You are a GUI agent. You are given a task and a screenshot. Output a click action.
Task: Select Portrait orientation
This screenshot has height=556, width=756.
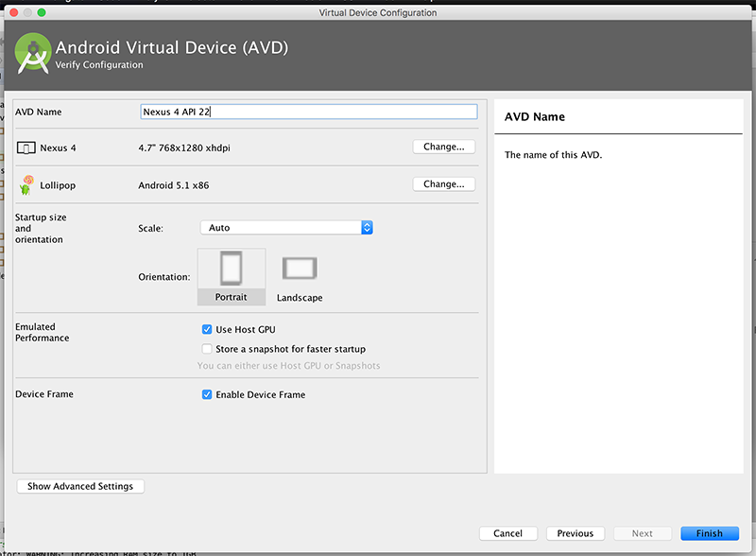point(232,268)
